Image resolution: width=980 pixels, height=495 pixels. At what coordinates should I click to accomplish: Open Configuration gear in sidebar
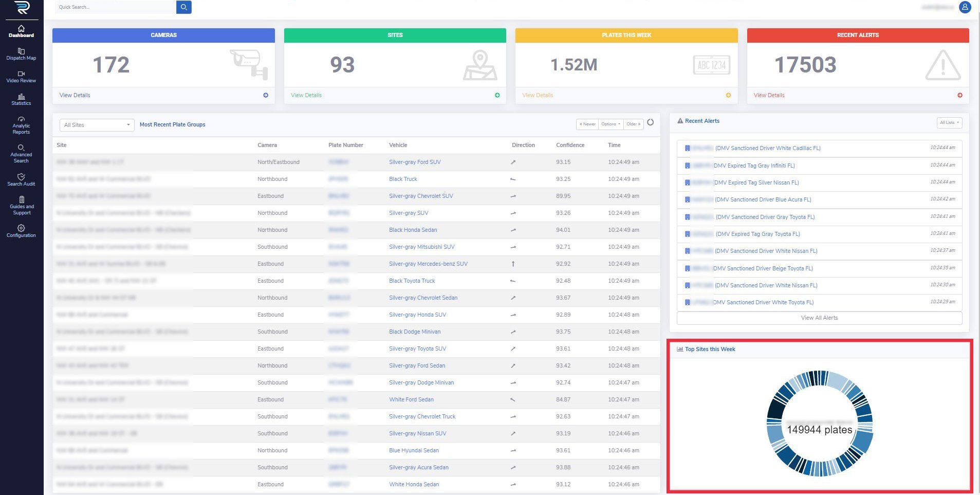[x=21, y=231]
